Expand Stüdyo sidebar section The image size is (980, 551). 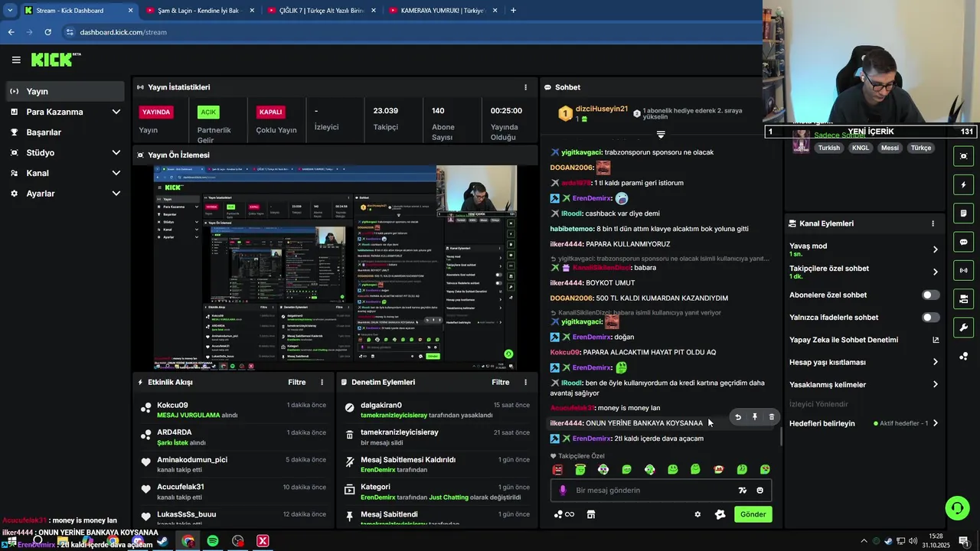pos(116,152)
